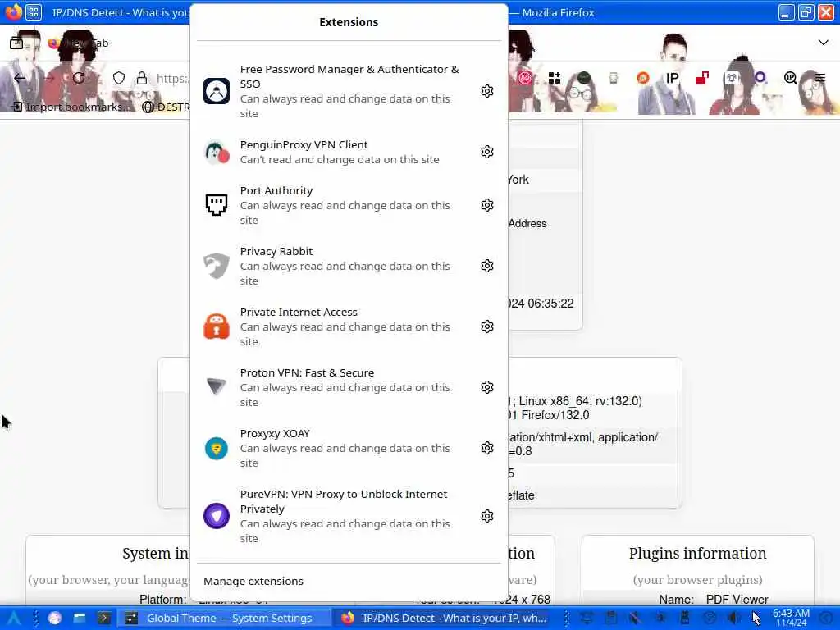Click the Private Internet Access orange lock icon
Screen dimensions: 840x630
217,326
